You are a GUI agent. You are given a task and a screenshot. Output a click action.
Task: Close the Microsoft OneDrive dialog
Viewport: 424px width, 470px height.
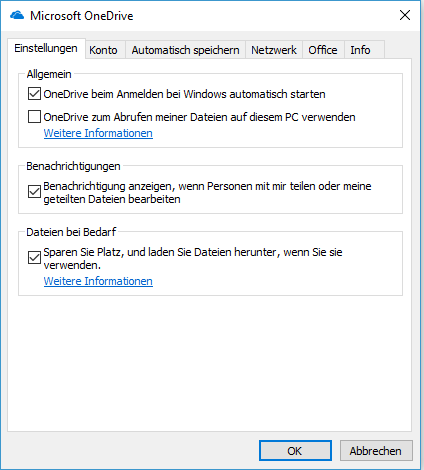coord(405,15)
